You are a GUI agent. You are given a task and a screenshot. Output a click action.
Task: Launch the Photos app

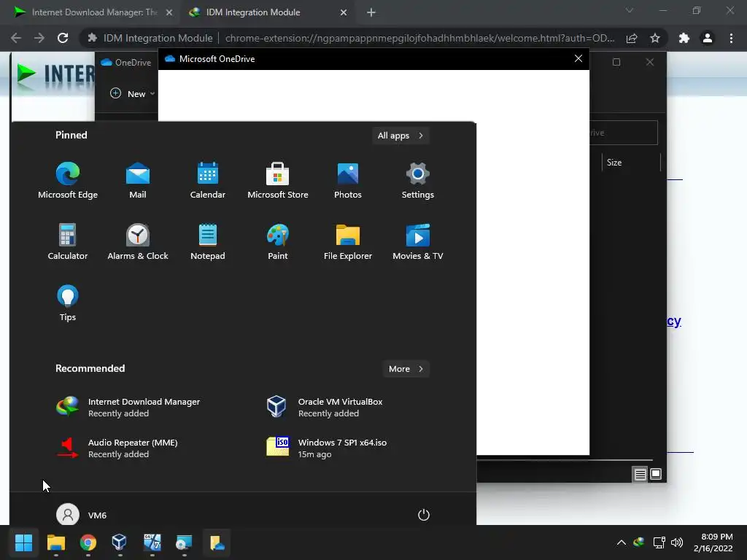pyautogui.click(x=348, y=181)
